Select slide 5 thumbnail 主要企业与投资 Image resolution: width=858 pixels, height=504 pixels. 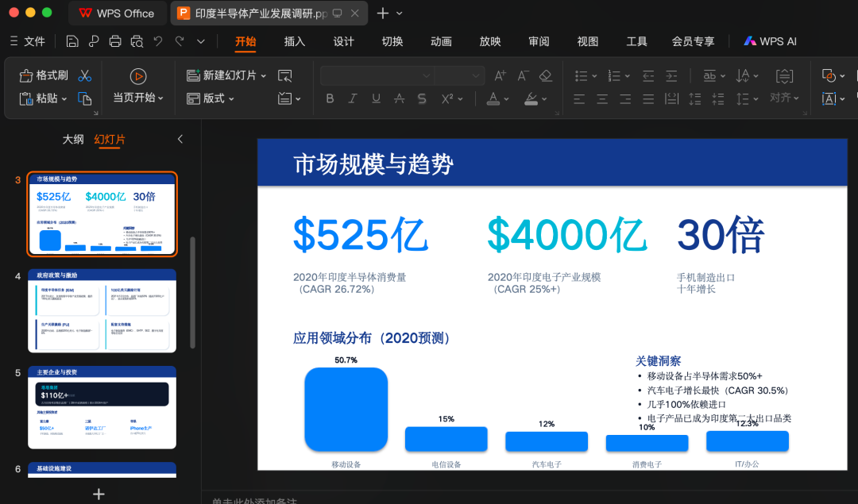click(102, 407)
